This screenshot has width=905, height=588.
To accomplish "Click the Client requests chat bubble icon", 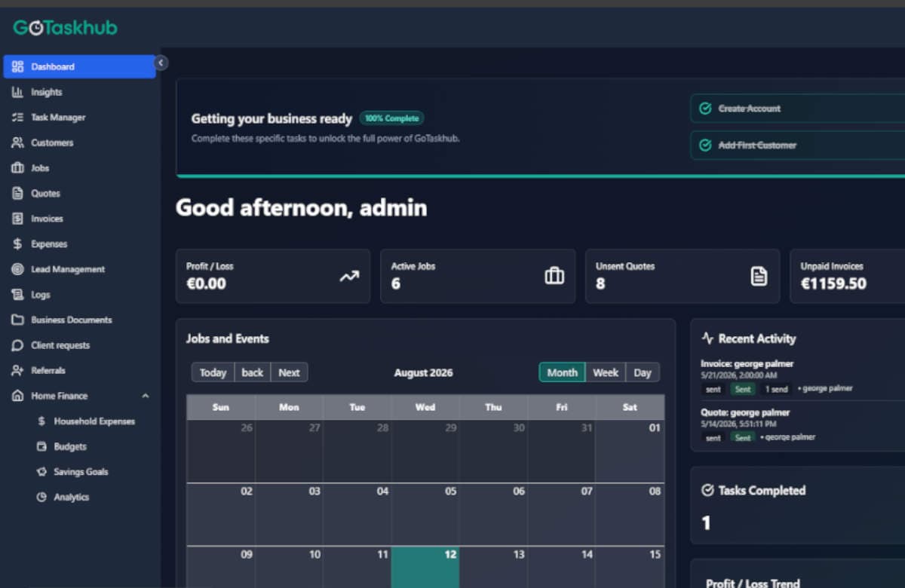I will [x=17, y=345].
